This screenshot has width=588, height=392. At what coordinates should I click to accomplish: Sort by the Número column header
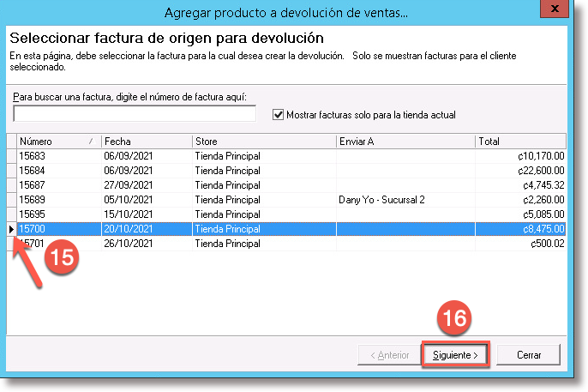tap(59, 142)
